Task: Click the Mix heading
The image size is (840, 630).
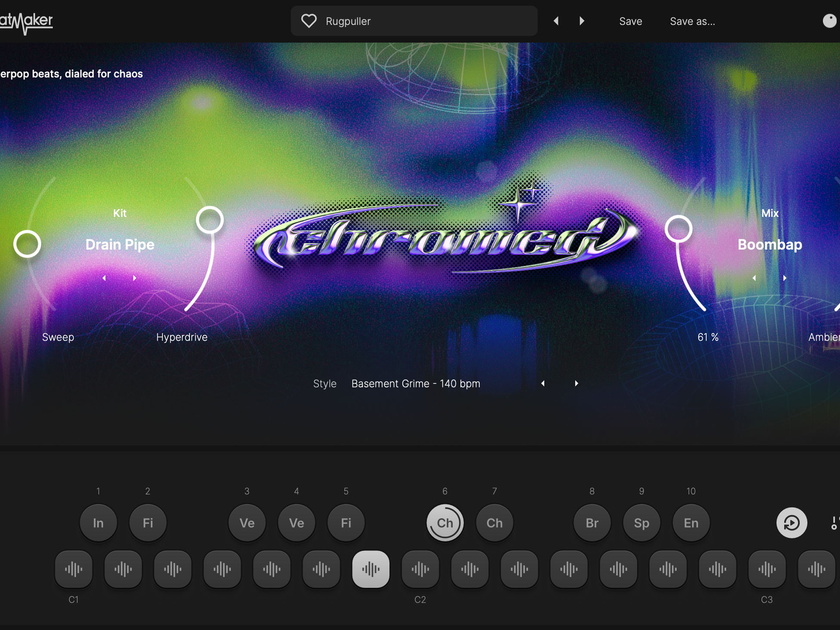Action: point(770,213)
